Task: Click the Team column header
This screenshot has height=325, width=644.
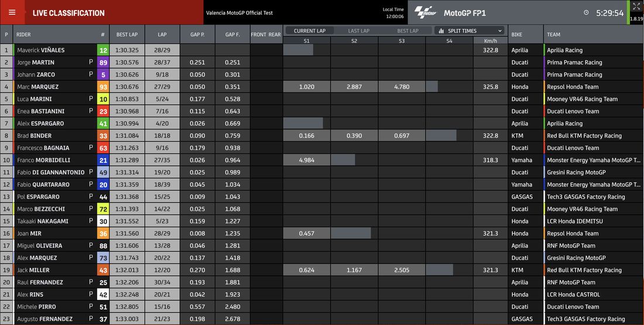Action: pyautogui.click(x=594, y=35)
